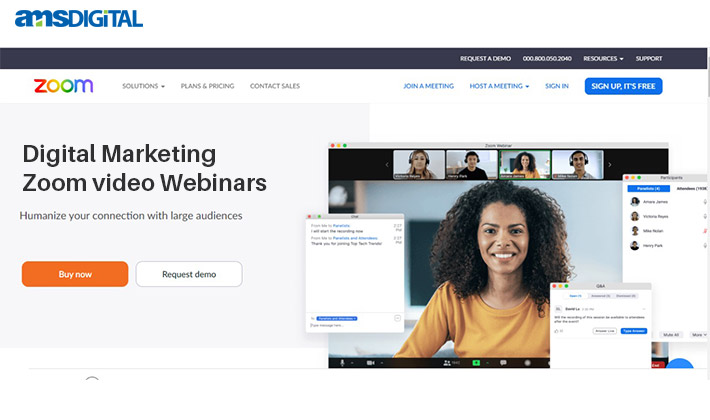This screenshot has height=420, width=710.
Task: Open the caret next to video icon
Action: tap(382, 363)
